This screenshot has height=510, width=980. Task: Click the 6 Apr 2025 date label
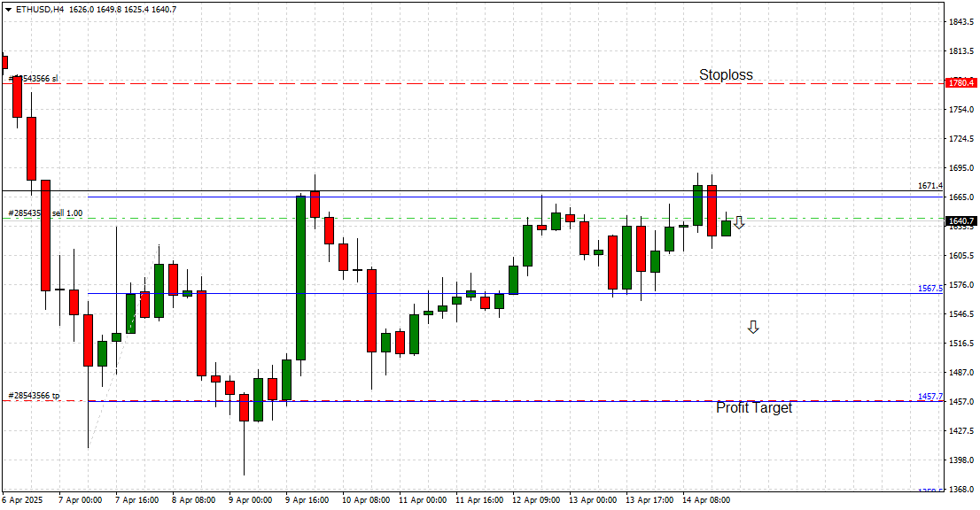click(22, 500)
